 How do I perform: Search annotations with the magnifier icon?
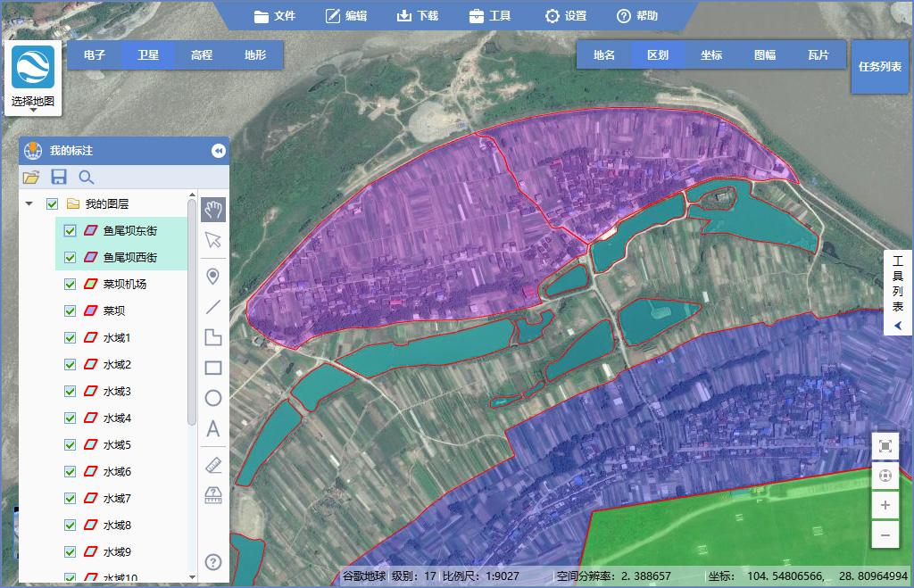click(x=87, y=178)
